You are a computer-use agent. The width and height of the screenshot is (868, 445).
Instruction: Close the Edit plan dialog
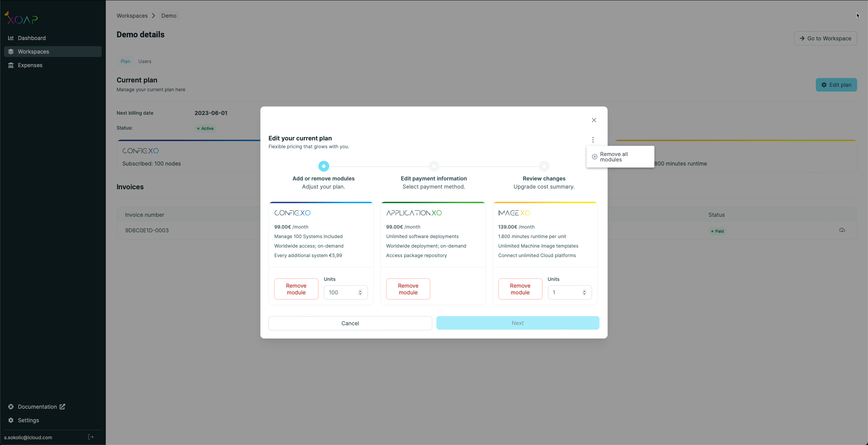pos(594,120)
